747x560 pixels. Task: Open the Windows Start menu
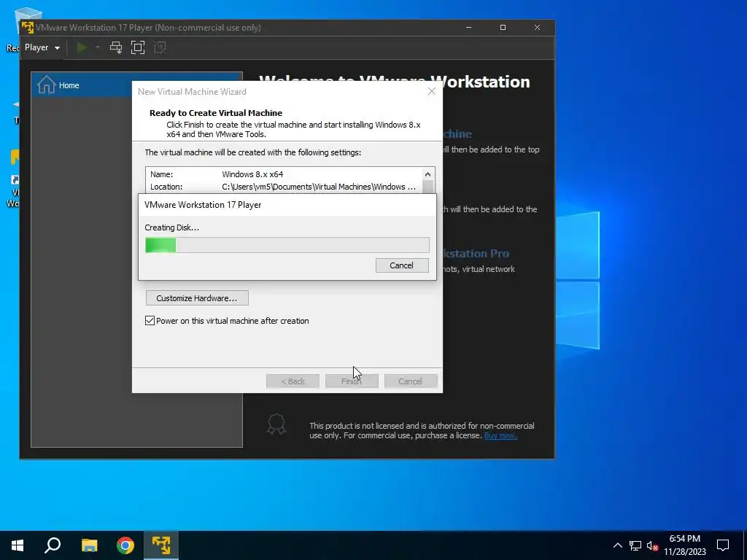click(x=18, y=545)
